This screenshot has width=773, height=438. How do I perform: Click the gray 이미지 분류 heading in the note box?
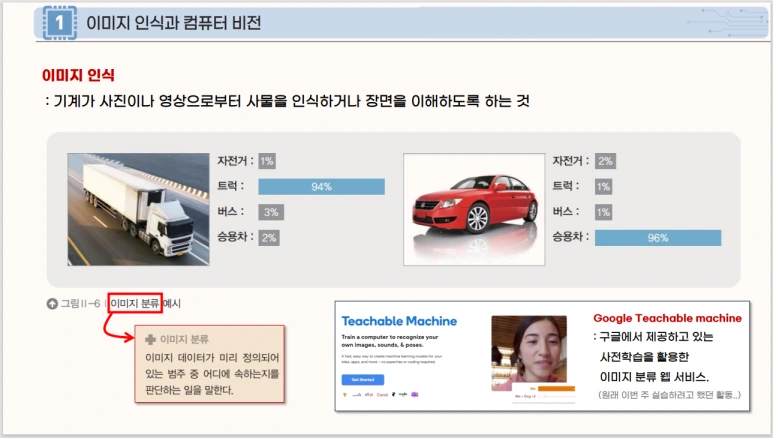(x=184, y=339)
